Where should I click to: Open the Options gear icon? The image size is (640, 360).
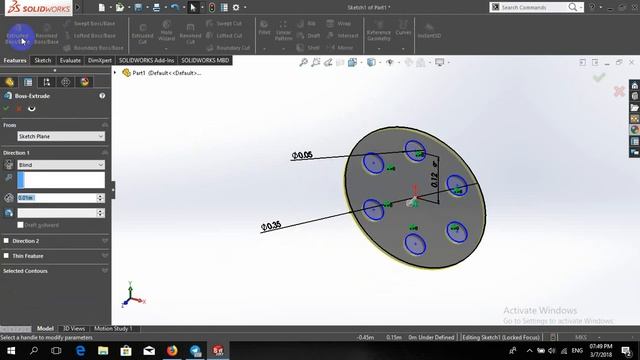click(x=236, y=7)
